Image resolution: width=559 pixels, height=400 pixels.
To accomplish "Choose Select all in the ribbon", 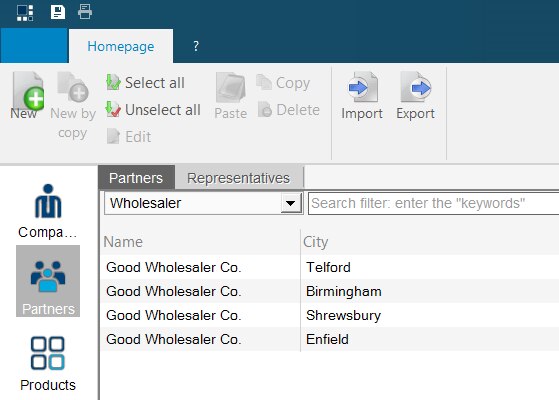I will point(145,83).
